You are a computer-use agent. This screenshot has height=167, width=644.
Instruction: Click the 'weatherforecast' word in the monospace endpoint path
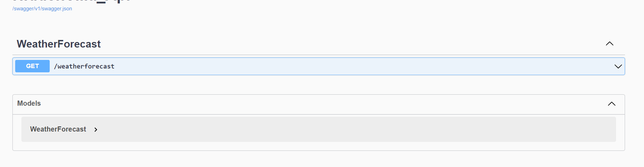86,66
